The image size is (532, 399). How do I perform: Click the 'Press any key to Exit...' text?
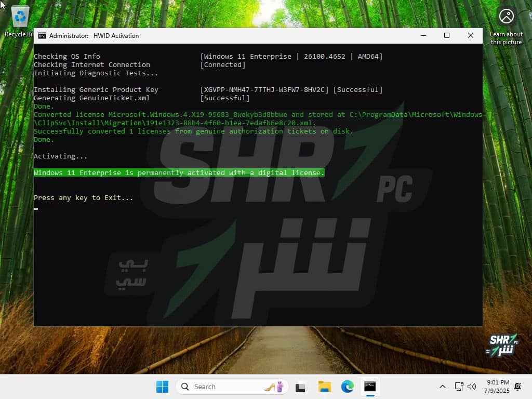84,198
